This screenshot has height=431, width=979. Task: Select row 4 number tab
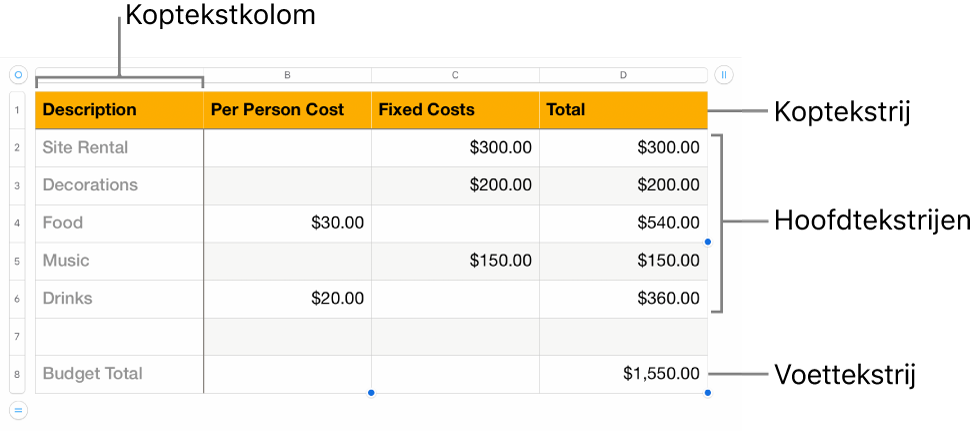pos(18,223)
